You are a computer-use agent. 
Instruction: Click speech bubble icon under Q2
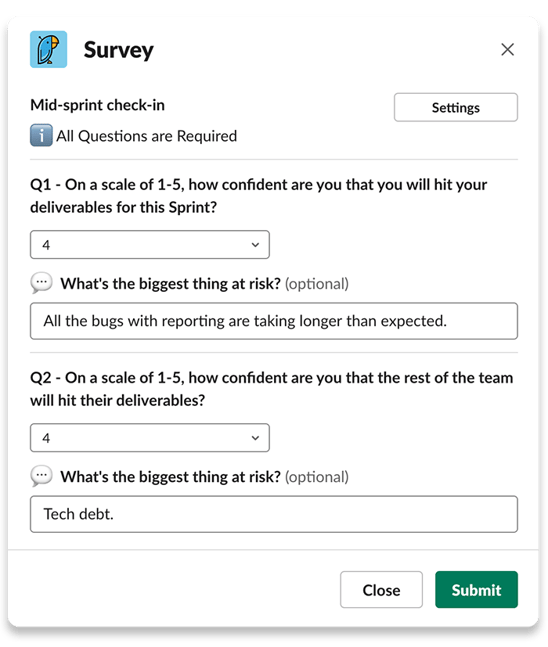pos(41,476)
